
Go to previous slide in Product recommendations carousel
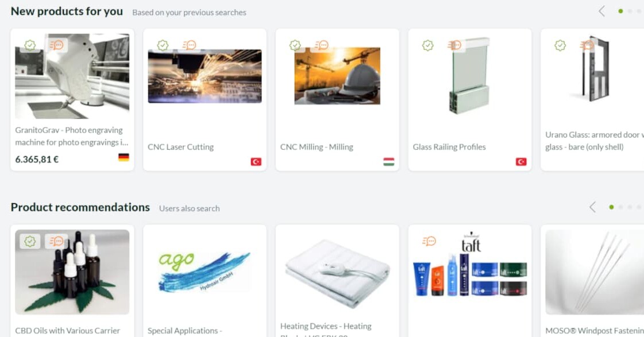click(592, 207)
